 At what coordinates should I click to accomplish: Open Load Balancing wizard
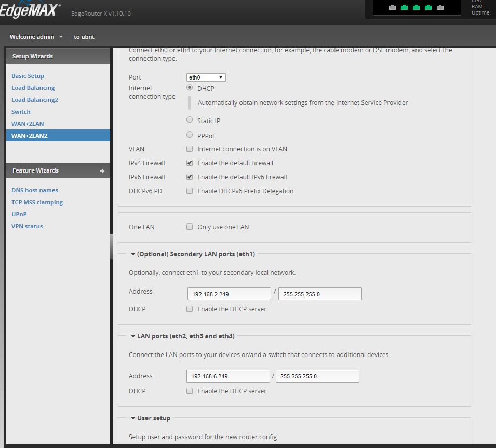33,88
